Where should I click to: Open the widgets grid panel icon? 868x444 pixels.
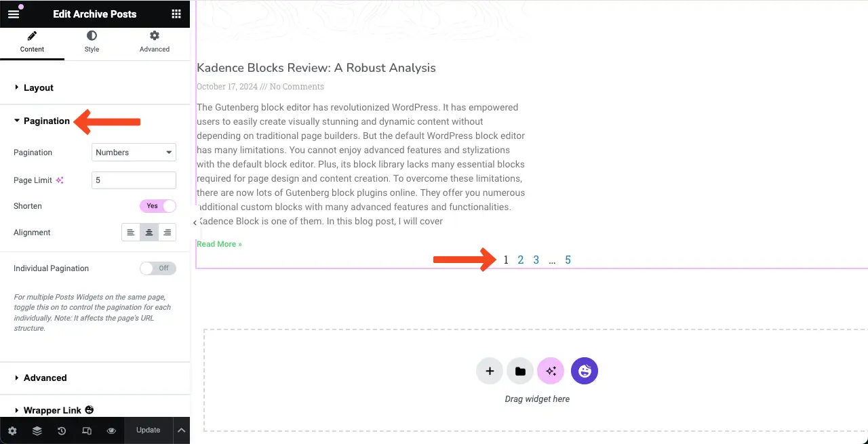[x=176, y=14]
